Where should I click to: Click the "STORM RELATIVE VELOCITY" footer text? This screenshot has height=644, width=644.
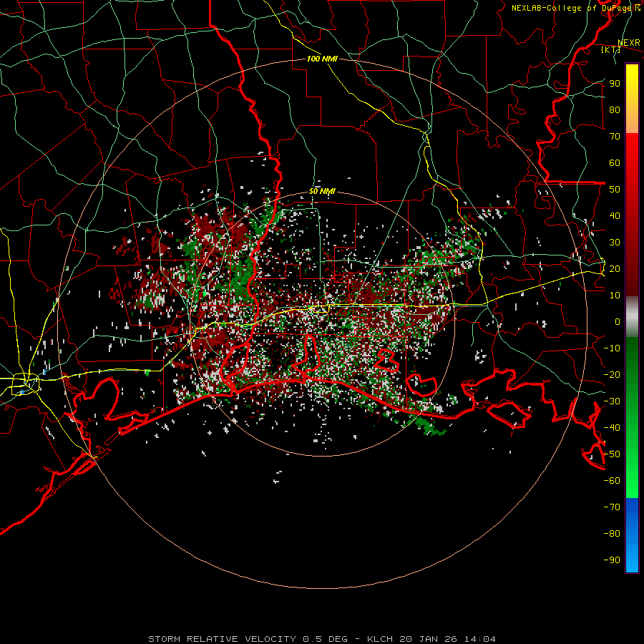(x=222, y=639)
